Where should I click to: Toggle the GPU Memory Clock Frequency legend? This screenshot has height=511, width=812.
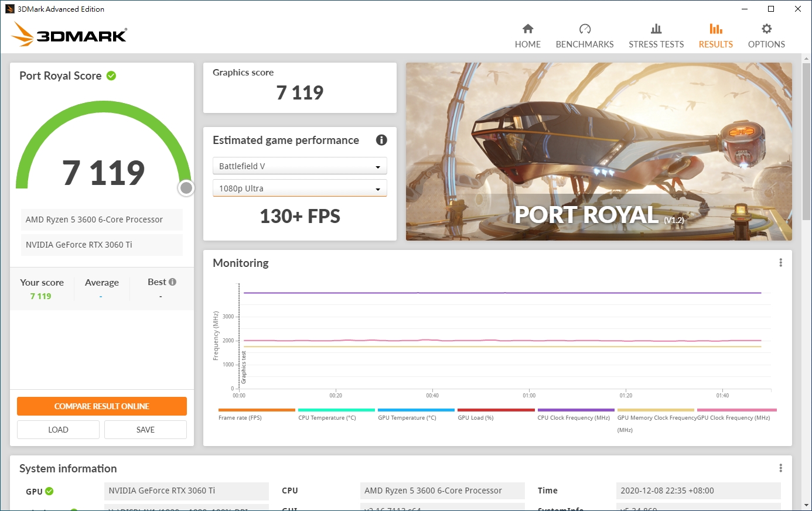coord(656,420)
